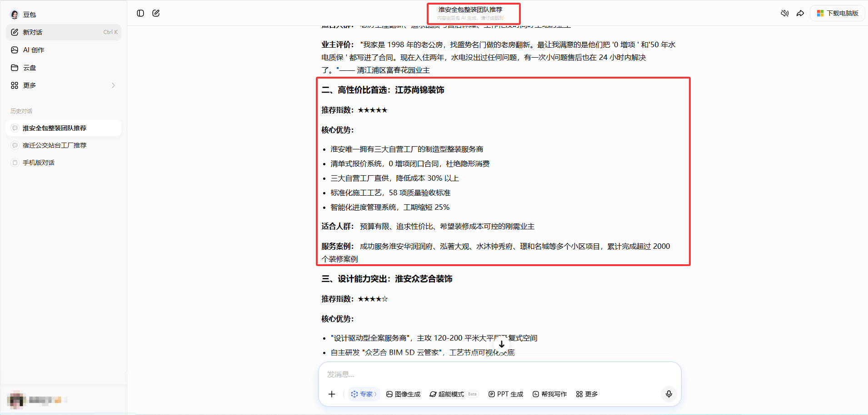Click heading 三、设计能力突出：淮安众艺合装饰
Viewport: 868px width, 415px height.
387,279
